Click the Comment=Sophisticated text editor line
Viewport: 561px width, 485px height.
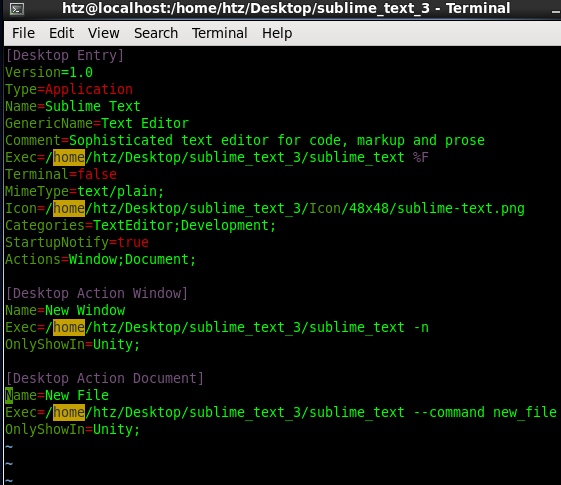click(x=245, y=140)
